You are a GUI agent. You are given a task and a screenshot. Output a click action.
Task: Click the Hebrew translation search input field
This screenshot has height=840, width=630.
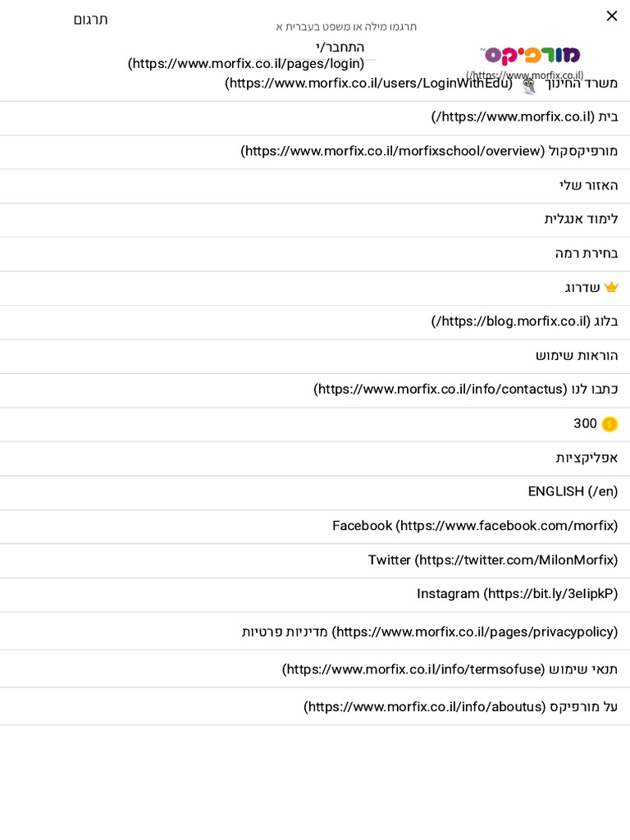coord(346,26)
